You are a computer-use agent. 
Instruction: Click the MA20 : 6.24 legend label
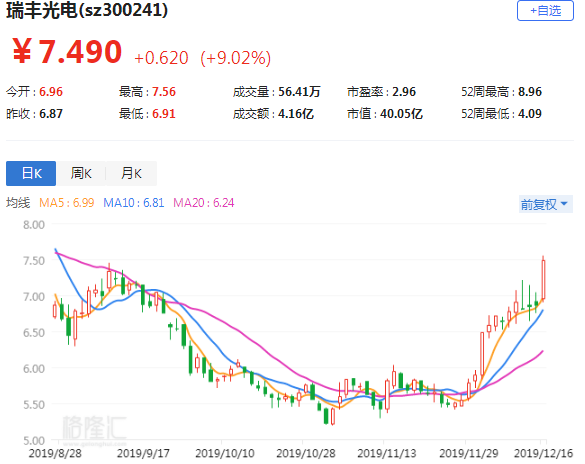tap(204, 203)
